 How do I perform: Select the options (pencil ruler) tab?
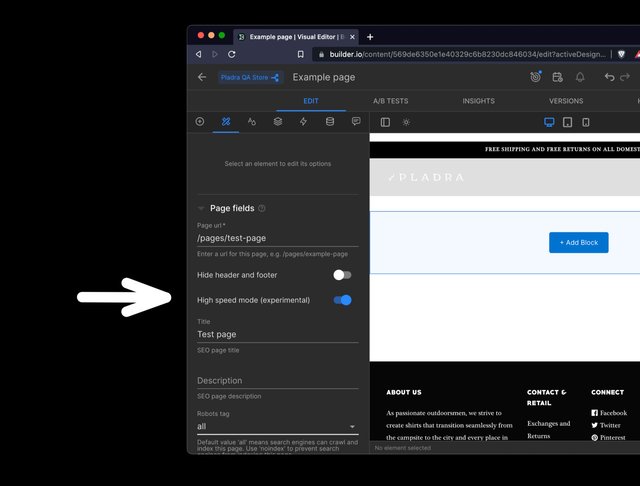point(226,121)
